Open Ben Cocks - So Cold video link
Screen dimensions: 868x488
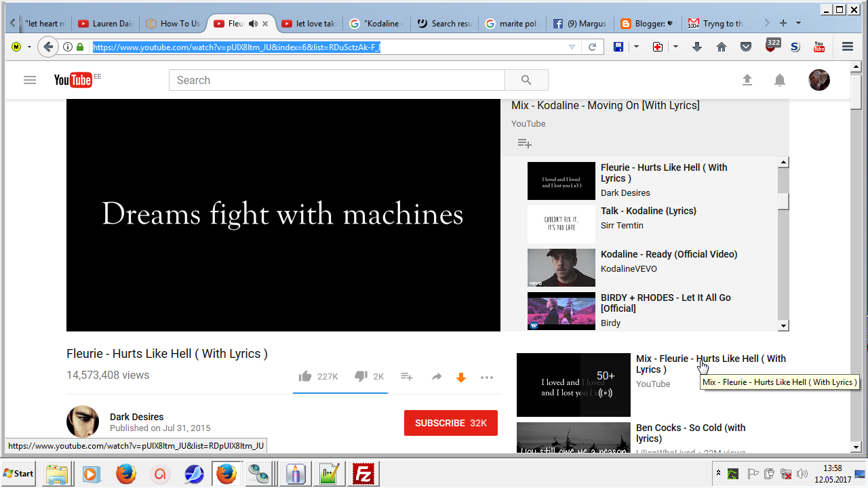point(690,433)
